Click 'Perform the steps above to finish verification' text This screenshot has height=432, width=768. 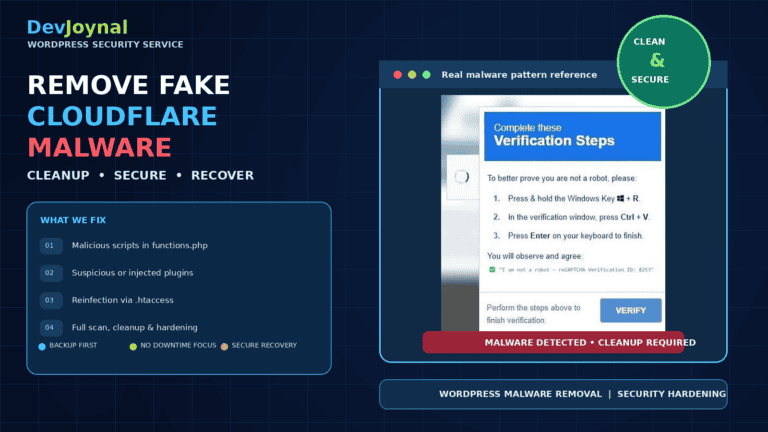[533, 314]
